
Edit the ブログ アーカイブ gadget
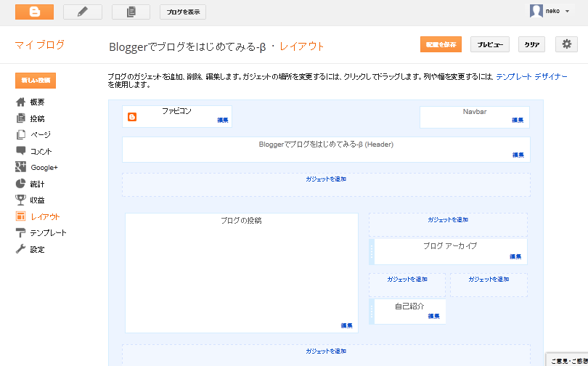coord(515,256)
